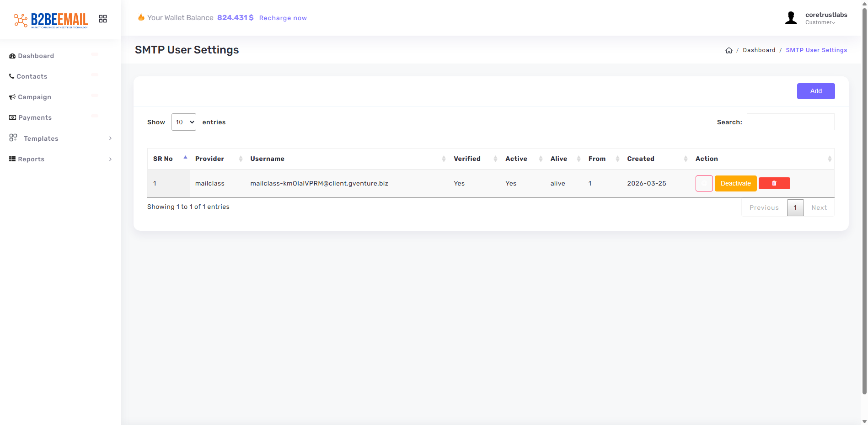This screenshot has height=425, width=868.
Task: Click the user avatar icon
Action: pyautogui.click(x=791, y=18)
